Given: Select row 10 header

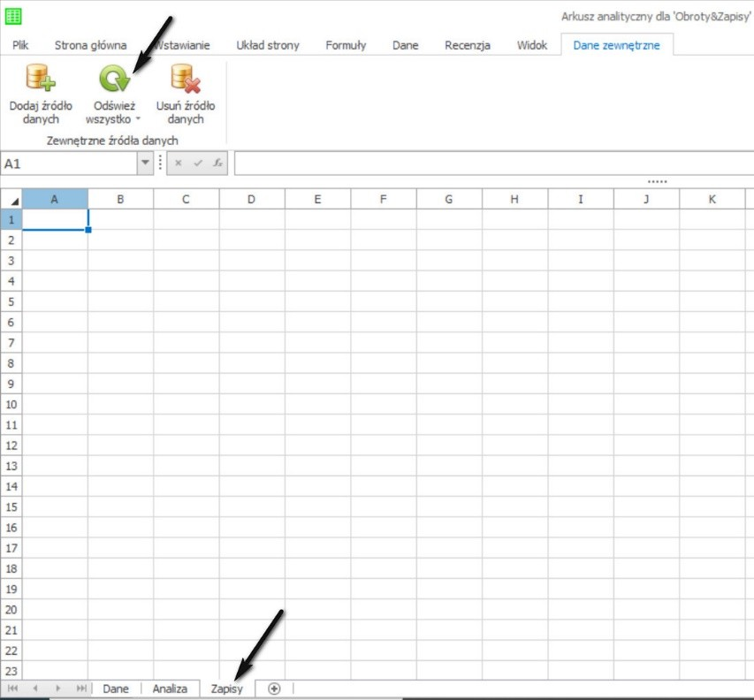Looking at the screenshot, I should (11, 404).
